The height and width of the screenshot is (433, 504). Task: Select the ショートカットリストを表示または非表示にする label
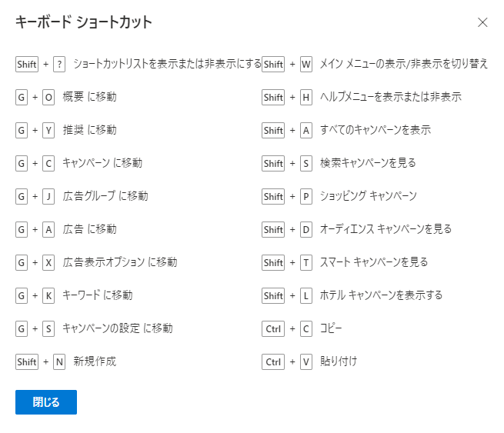pos(168,64)
